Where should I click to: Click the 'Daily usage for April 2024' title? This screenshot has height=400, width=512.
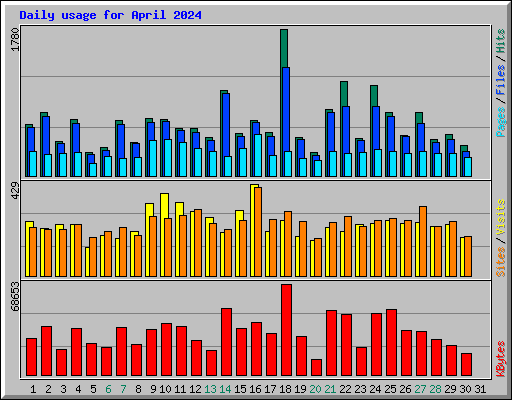click(110, 15)
